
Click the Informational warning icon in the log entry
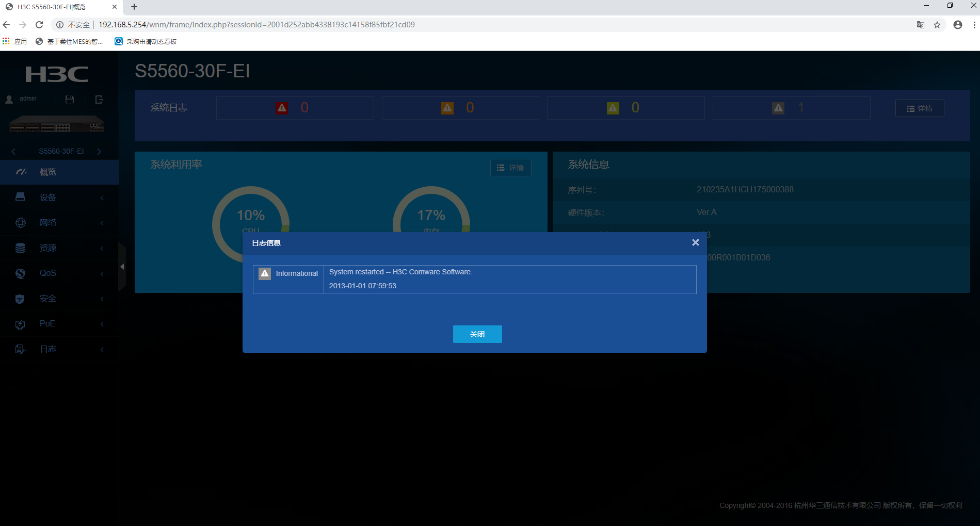coord(265,273)
